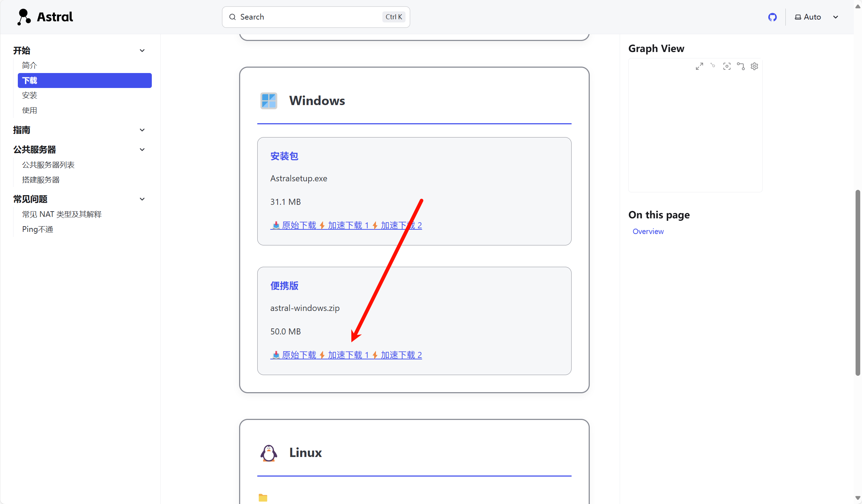Click the 开始 section label
Screen dimensions: 862x504
pos(22,51)
